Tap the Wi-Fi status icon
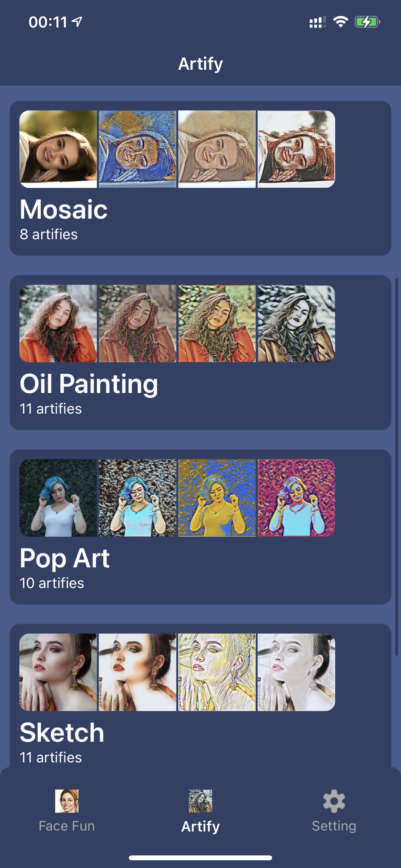This screenshot has width=401, height=868. point(340,22)
